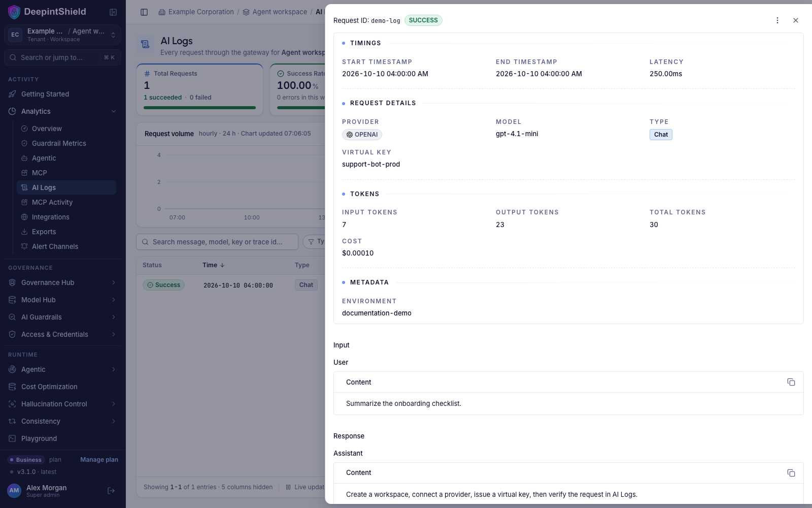This screenshot has width=812, height=508.
Task: Click the Chat type tag in the log row
Action: 306,285
